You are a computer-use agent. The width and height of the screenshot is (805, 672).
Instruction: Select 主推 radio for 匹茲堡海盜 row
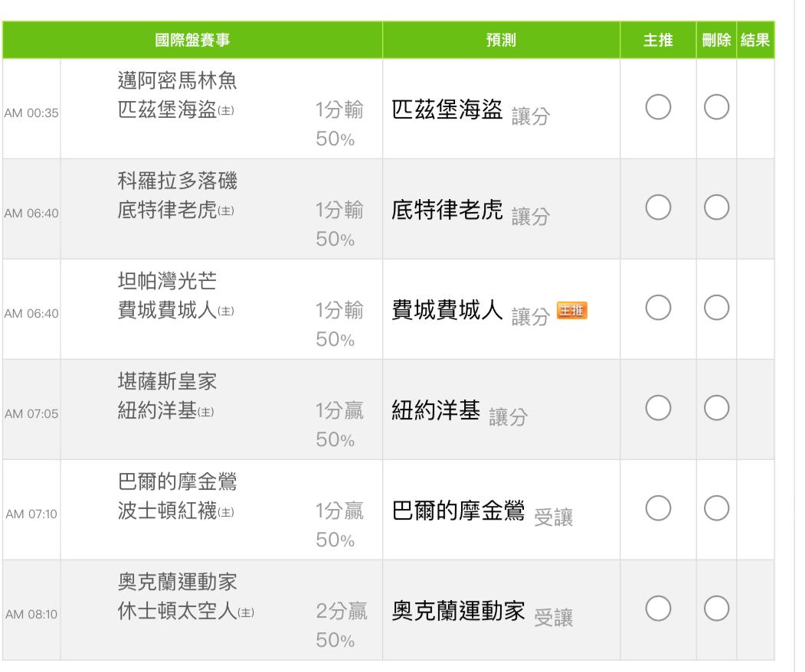click(659, 108)
